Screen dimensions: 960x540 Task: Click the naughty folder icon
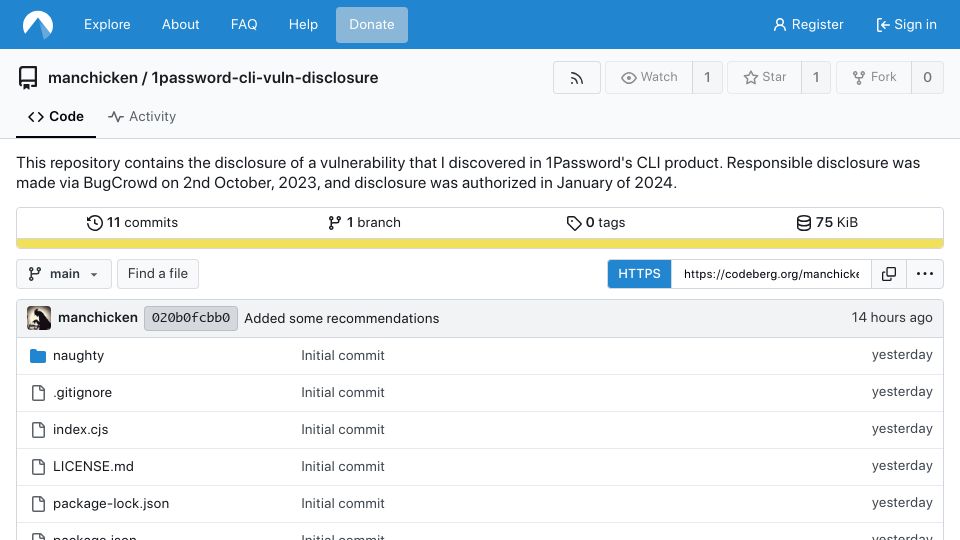38,356
